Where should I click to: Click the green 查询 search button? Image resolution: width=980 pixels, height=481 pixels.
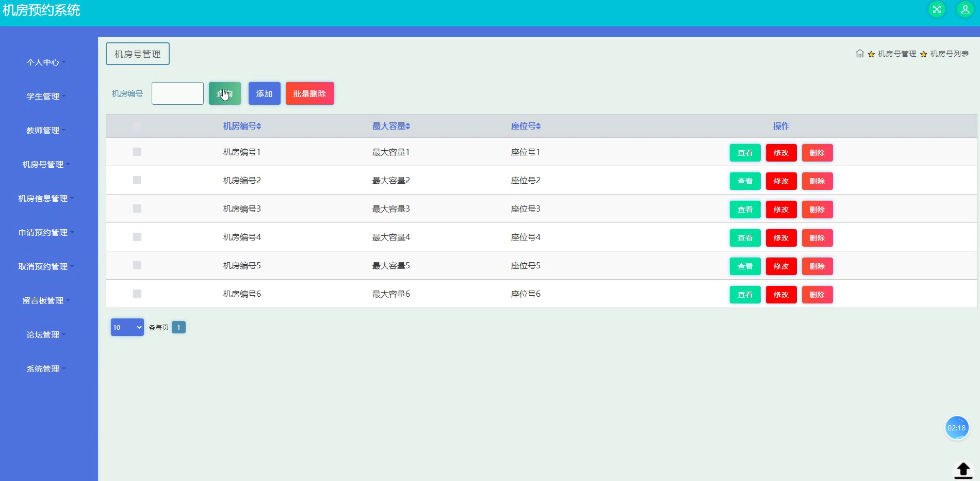[225, 93]
